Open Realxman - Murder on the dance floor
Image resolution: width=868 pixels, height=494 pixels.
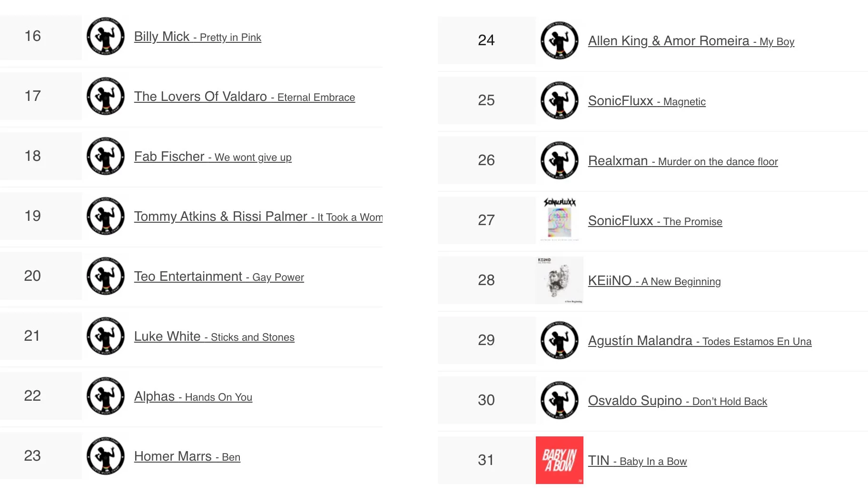point(683,161)
